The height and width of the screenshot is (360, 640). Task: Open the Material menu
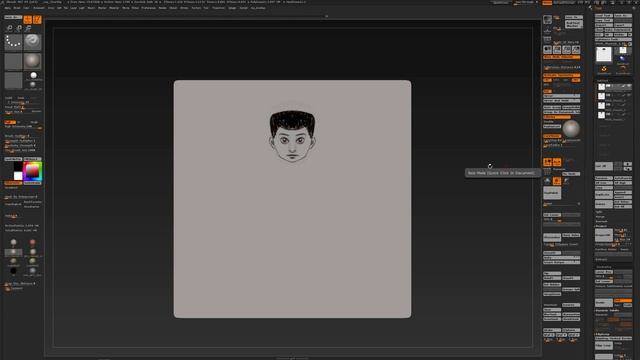tap(114, 8)
